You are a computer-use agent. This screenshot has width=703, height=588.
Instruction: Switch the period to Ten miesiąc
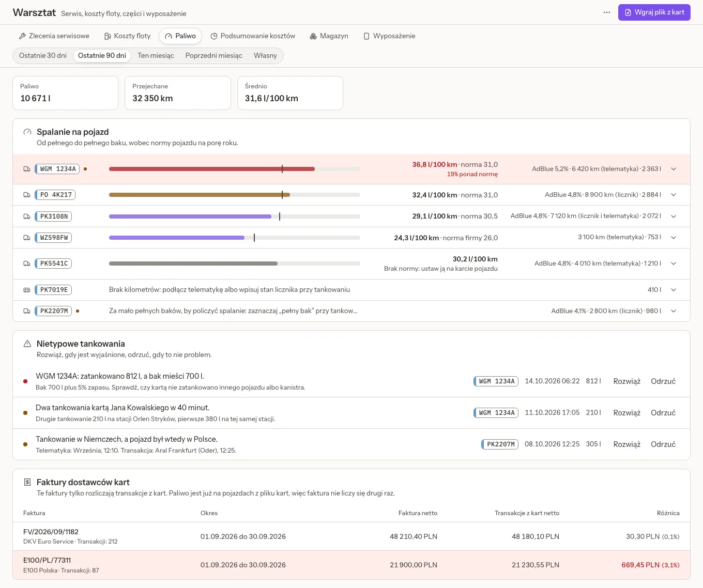point(156,56)
